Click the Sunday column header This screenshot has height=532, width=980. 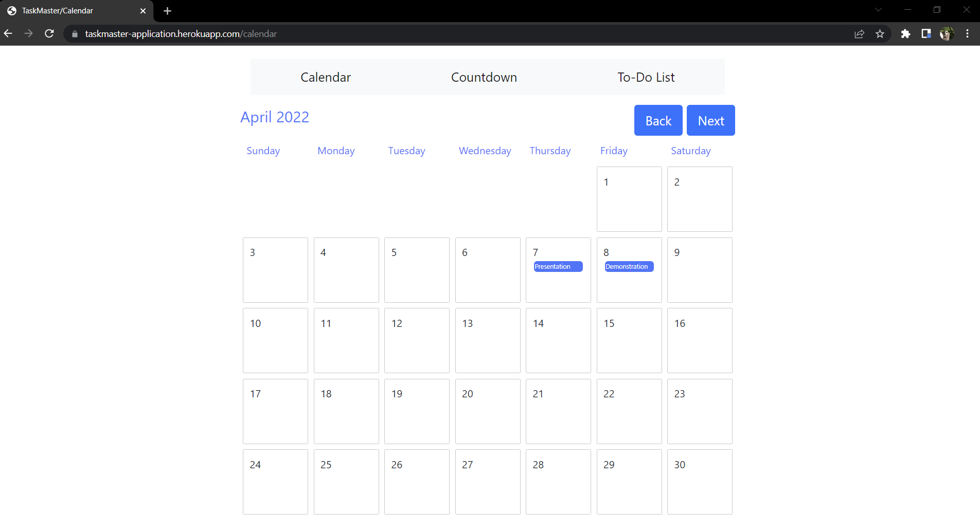pos(263,151)
